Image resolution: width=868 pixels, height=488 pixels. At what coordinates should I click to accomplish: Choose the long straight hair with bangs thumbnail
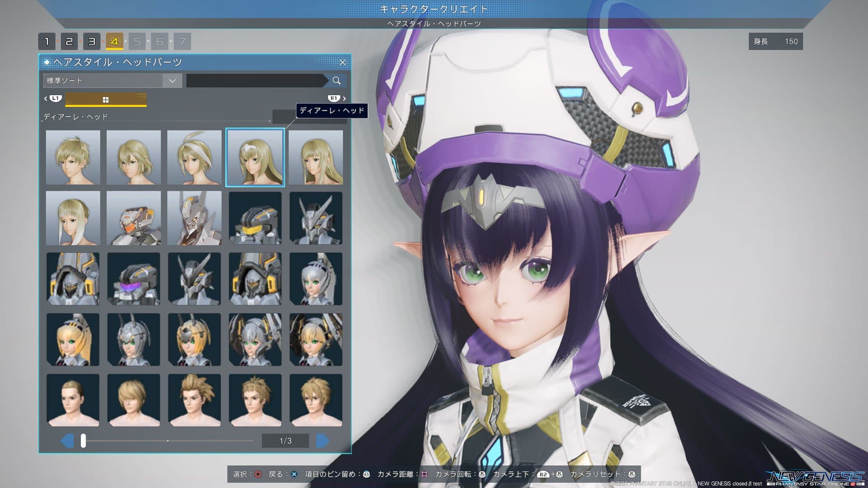pyautogui.click(x=316, y=157)
